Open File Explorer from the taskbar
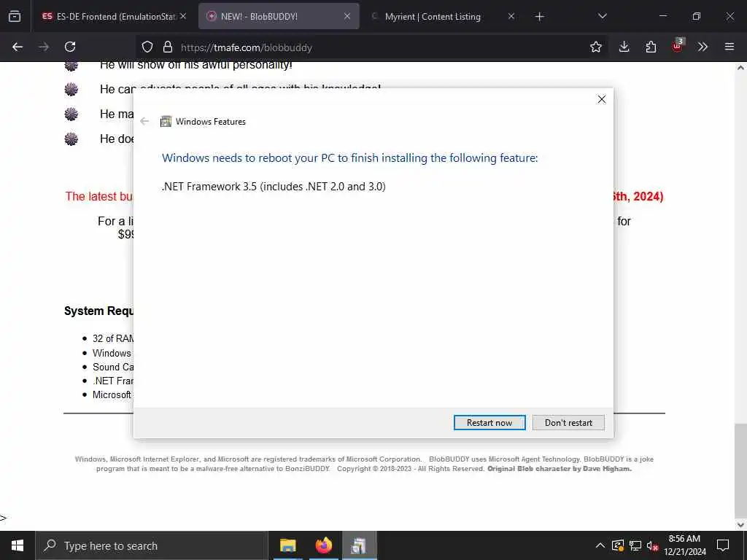This screenshot has height=560, width=747. tap(287, 545)
